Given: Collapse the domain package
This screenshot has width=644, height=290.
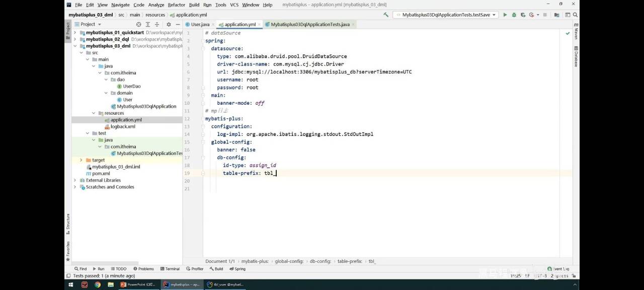Looking at the screenshot, I should point(106,93).
